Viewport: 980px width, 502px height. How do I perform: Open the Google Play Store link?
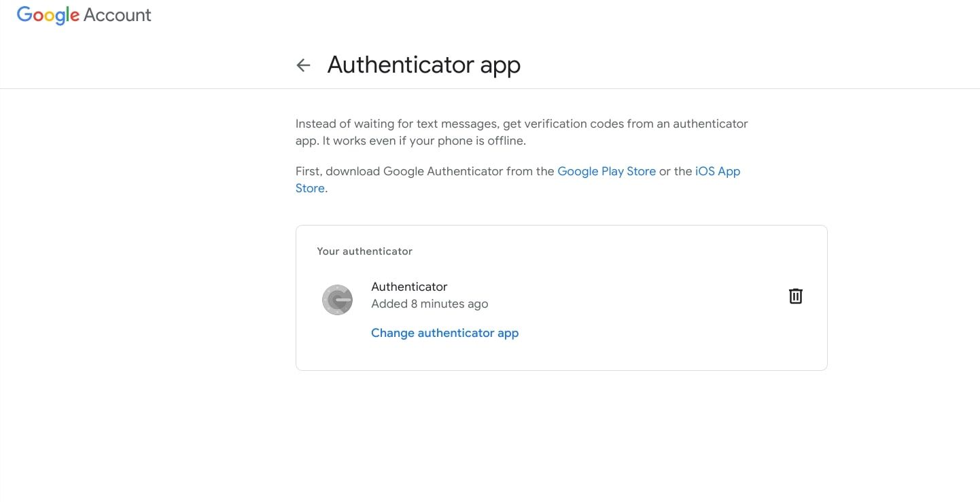pyautogui.click(x=606, y=171)
